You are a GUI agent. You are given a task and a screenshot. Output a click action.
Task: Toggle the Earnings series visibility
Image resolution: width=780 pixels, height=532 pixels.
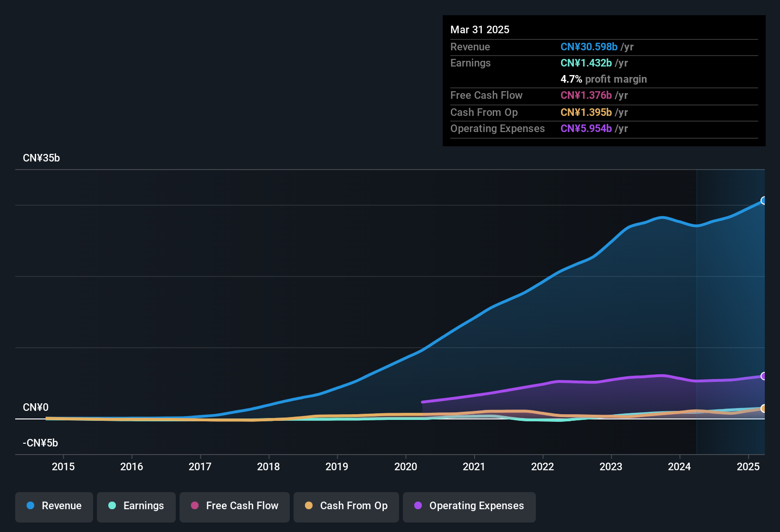click(x=136, y=506)
